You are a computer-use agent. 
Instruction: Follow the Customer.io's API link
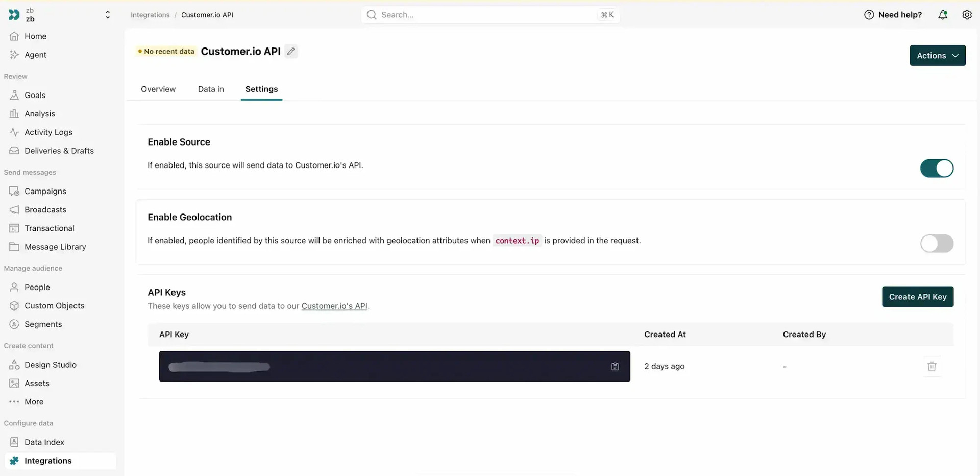click(334, 306)
